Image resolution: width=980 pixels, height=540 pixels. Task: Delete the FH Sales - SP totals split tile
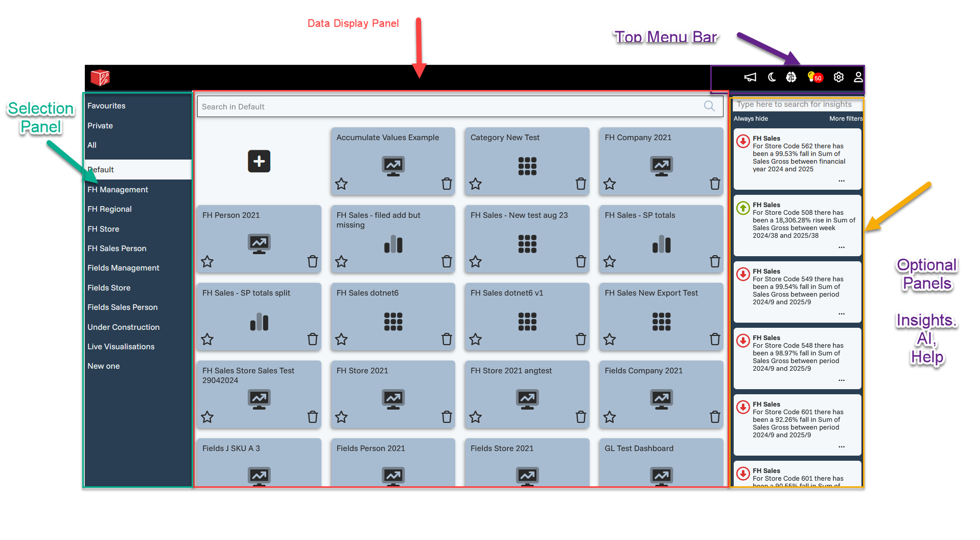[x=313, y=339]
